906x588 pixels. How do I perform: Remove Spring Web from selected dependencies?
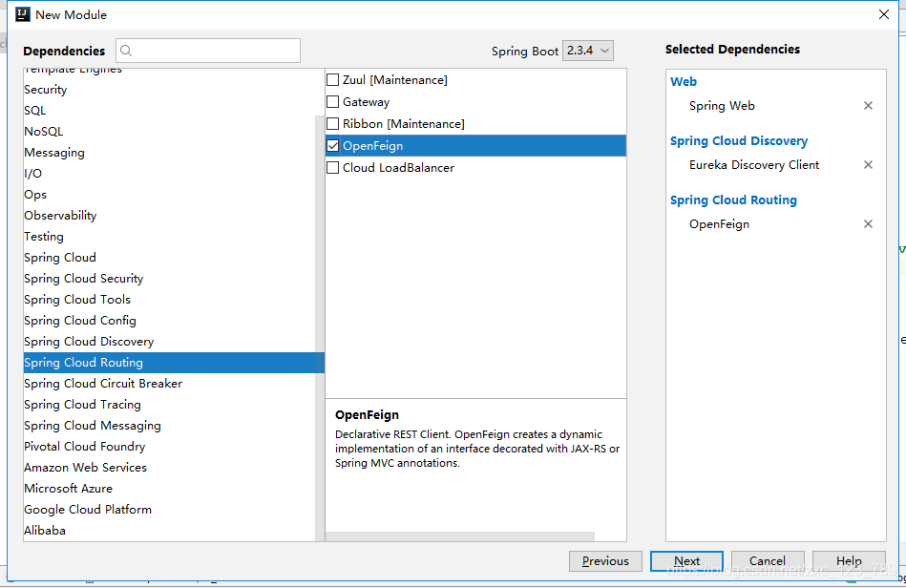(868, 106)
